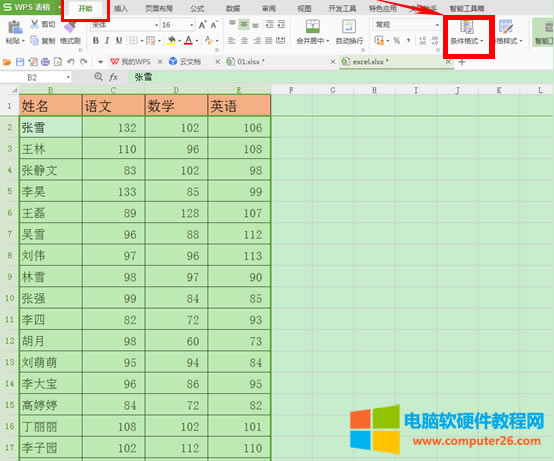Expand the borders dropdown arrow
Viewport: 554px width, 461px height.
[x=142, y=41]
